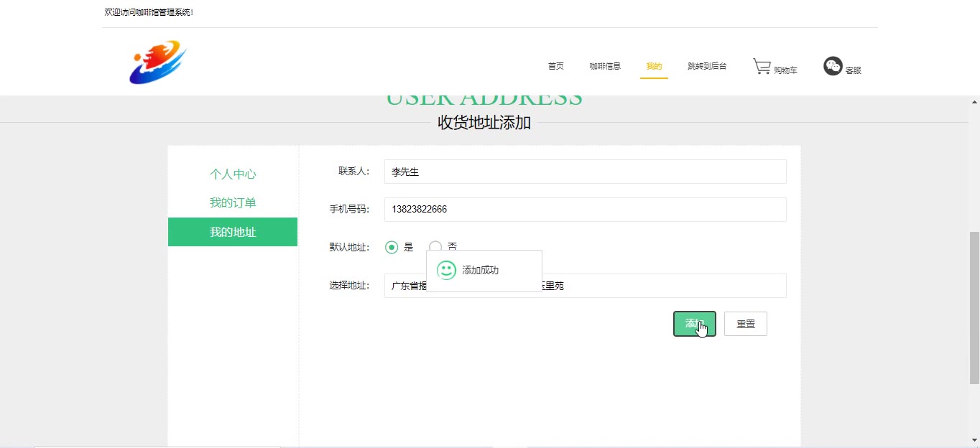Click the 重置 reset button
The height and width of the screenshot is (448, 980).
746,324
